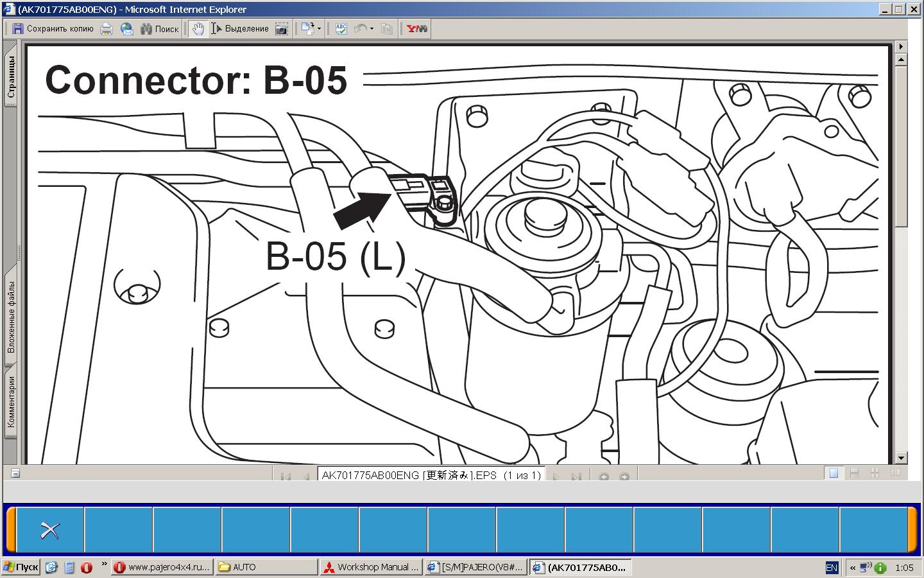Click the blue X close button
Viewport: 924px width, 578px height.
pos(50,530)
